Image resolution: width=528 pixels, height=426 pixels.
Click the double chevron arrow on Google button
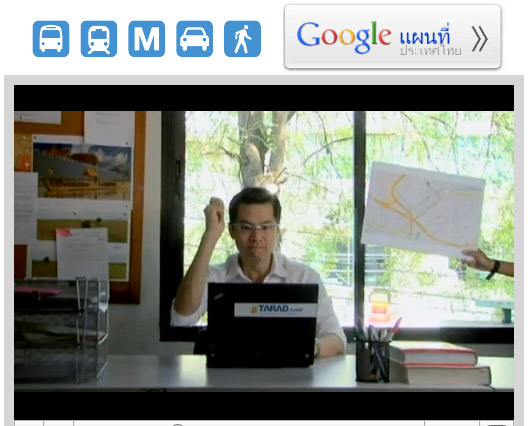(x=480, y=39)
